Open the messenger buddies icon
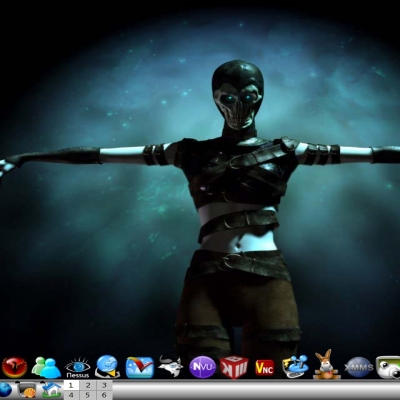 46,367
